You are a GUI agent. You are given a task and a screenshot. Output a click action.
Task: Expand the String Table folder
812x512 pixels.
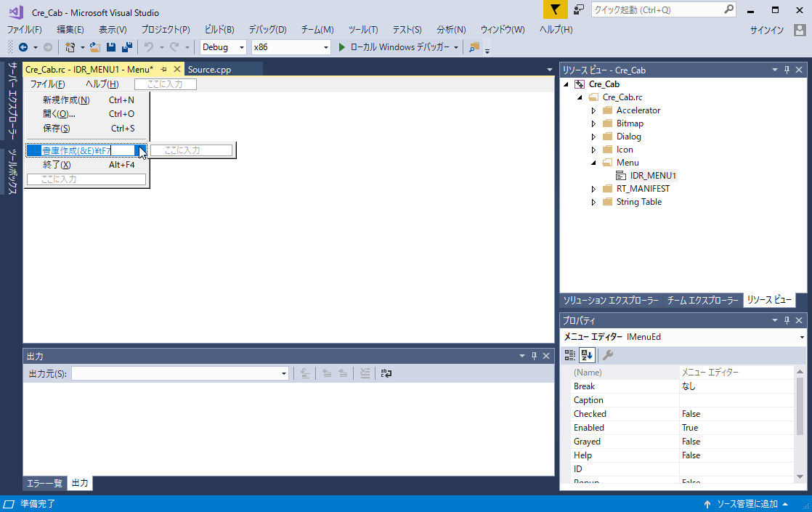pos(593,202)
